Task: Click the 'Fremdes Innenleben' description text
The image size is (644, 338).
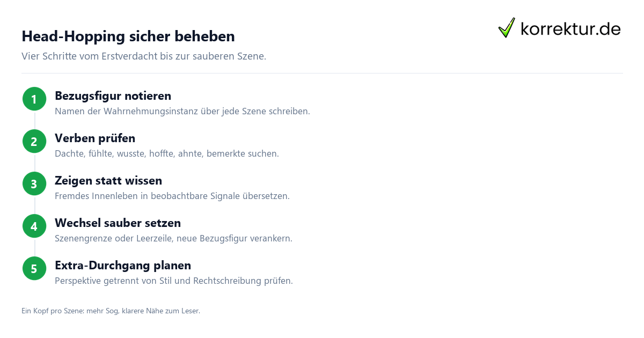Action: [172, 196]
